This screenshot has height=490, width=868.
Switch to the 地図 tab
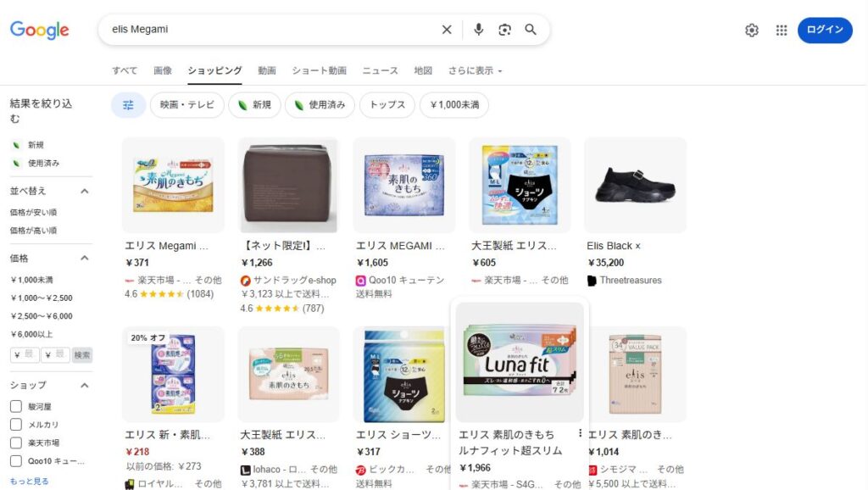[x=423, y=70]
